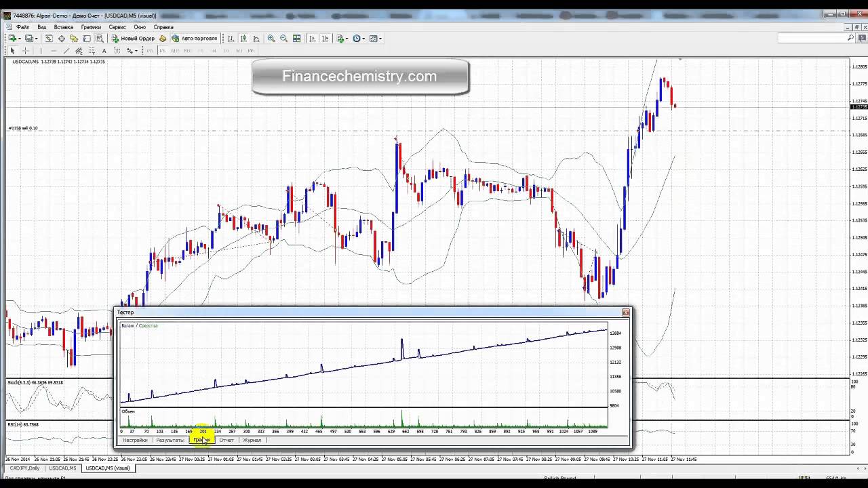Switch to USDCAD,M5 (visual) chart tab
868x488 pixels.
click(x=107, y=468)
